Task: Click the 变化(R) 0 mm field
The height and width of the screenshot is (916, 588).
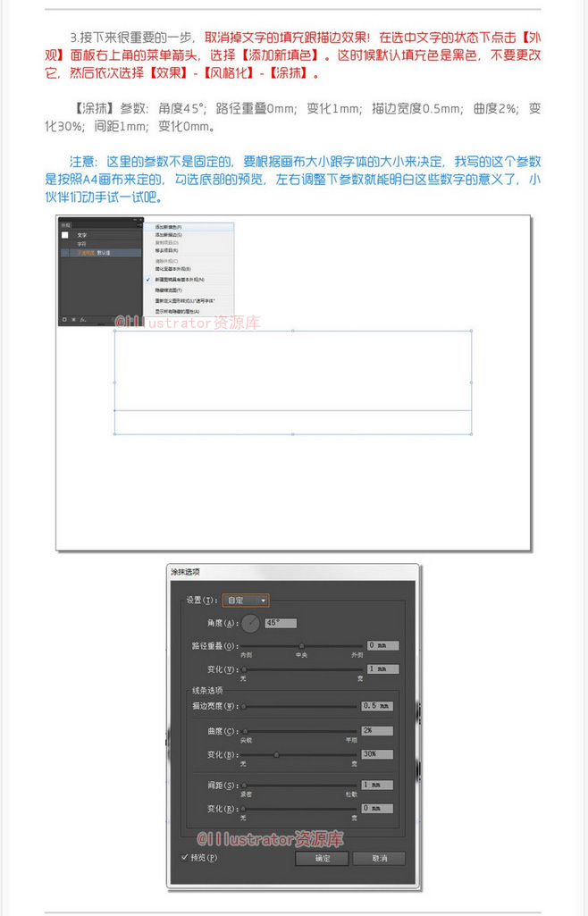Action: (377, 809)
